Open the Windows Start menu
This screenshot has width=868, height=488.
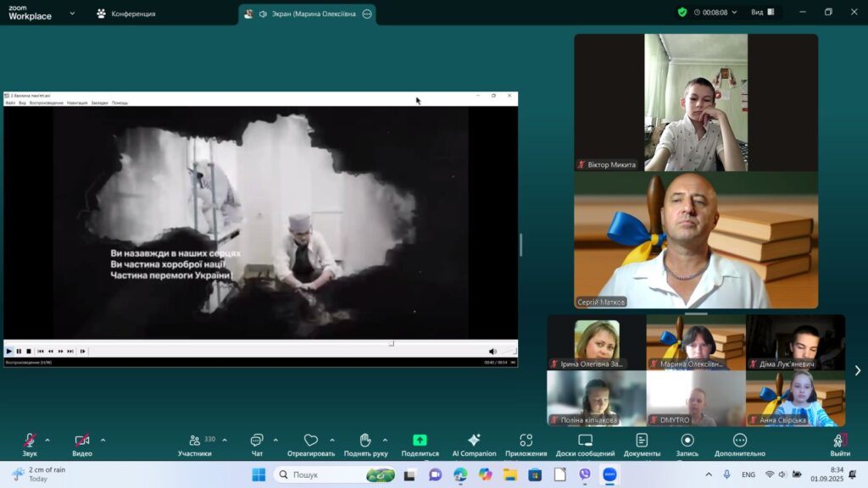pos(259,474)
